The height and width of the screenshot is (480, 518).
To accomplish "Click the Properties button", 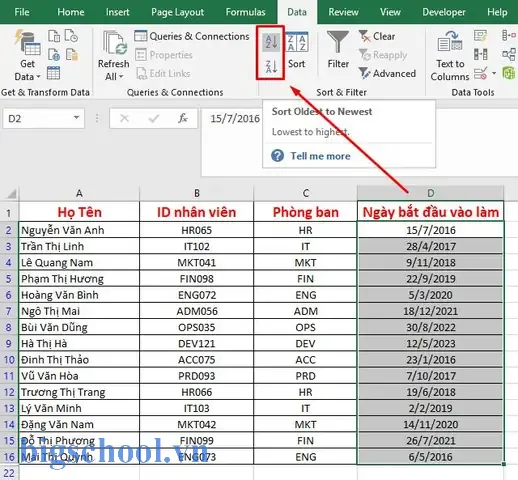I will (164, 55).
